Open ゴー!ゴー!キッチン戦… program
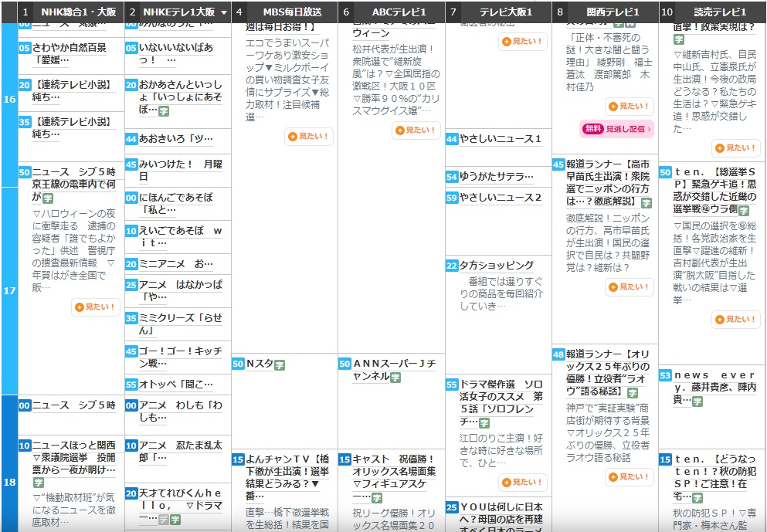The height and width of the screenshot is (532, 767). pos(181,357)
